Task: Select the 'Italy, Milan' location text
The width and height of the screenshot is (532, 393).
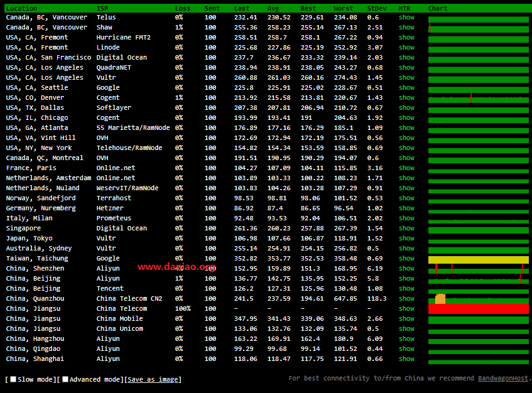Action: pos(29,218)
